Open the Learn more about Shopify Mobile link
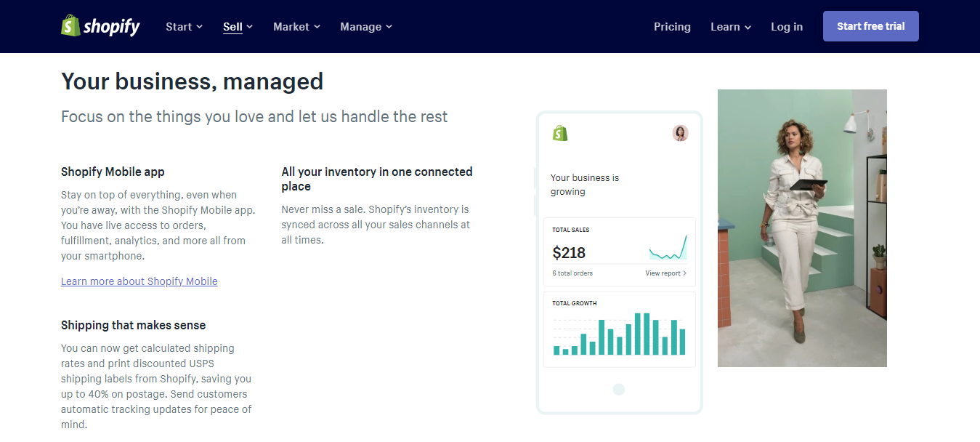 click(139, 281)
